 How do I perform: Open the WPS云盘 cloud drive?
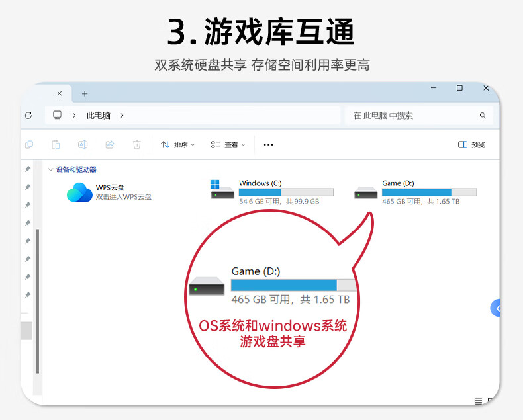pyautogui.click(x=109, y=192)
